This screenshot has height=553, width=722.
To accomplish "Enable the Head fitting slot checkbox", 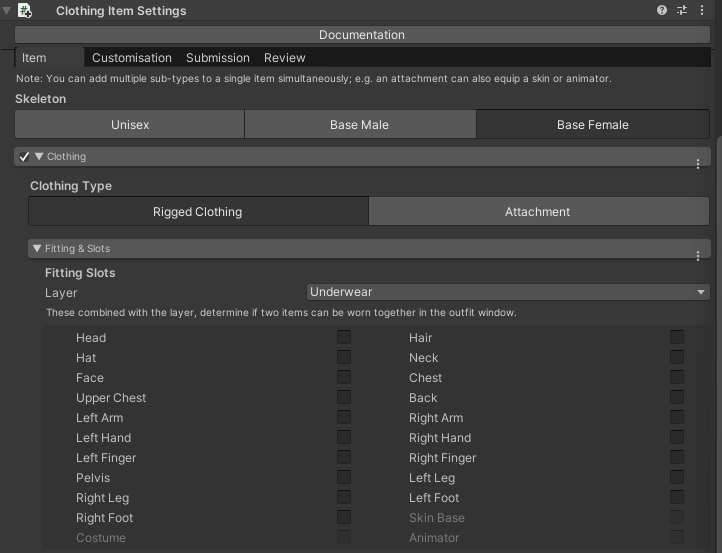I will tap(344, 338).
